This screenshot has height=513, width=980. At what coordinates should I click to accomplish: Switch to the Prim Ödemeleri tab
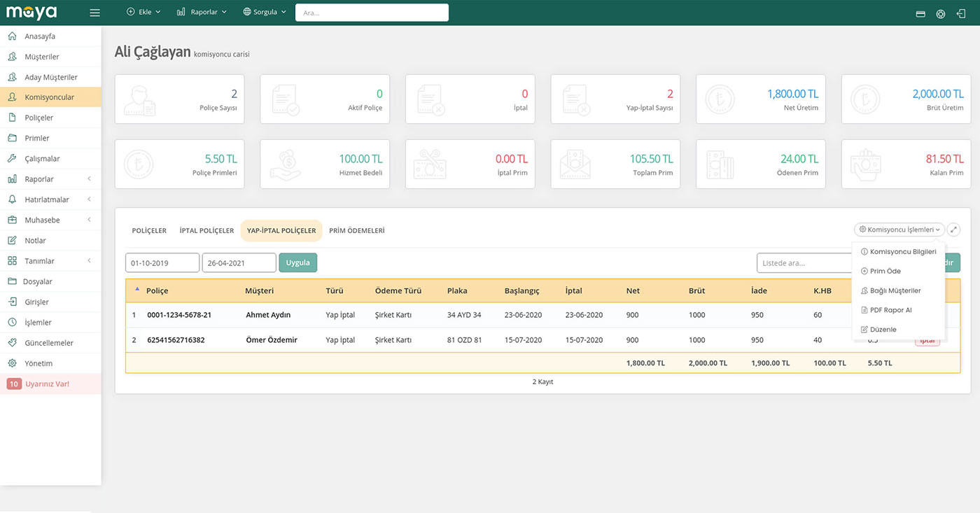click(357, 230)
